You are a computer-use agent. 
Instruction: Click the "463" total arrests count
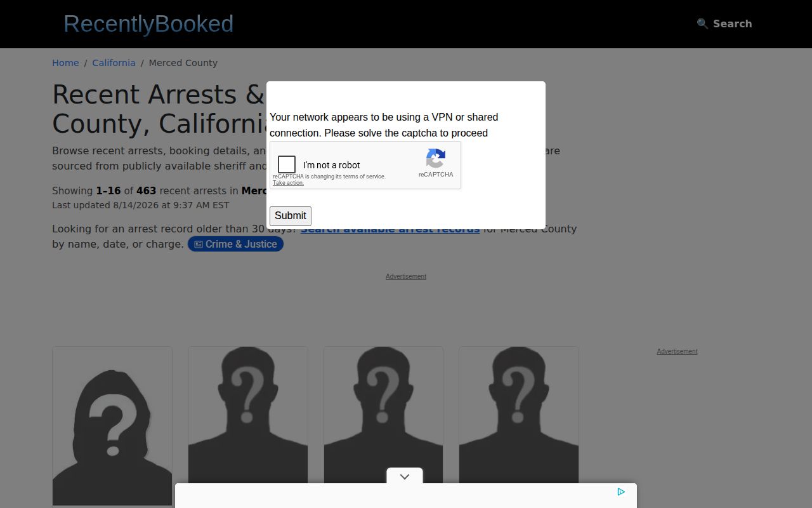pyautogui.click(x=147, y=190)
